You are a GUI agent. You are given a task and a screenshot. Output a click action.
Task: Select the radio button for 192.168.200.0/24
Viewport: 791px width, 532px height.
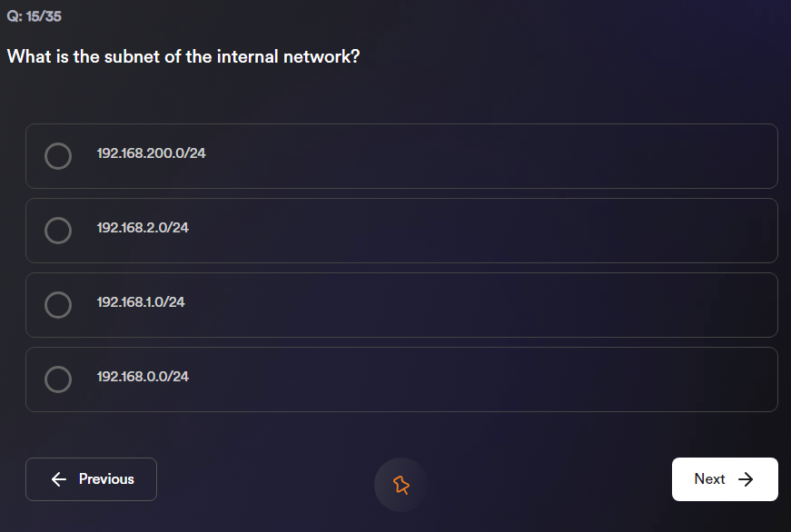[58, 156]
